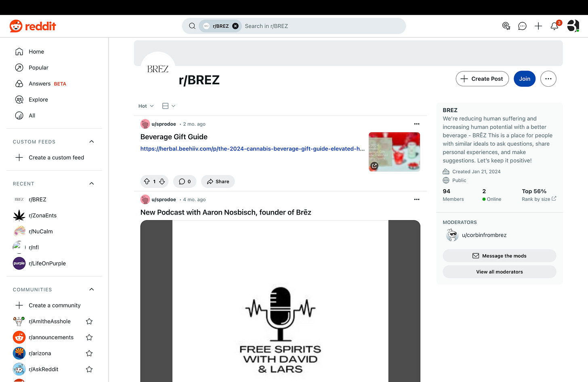Click the Create Post button
Viewport: 588px width, 382px height.
482,79
